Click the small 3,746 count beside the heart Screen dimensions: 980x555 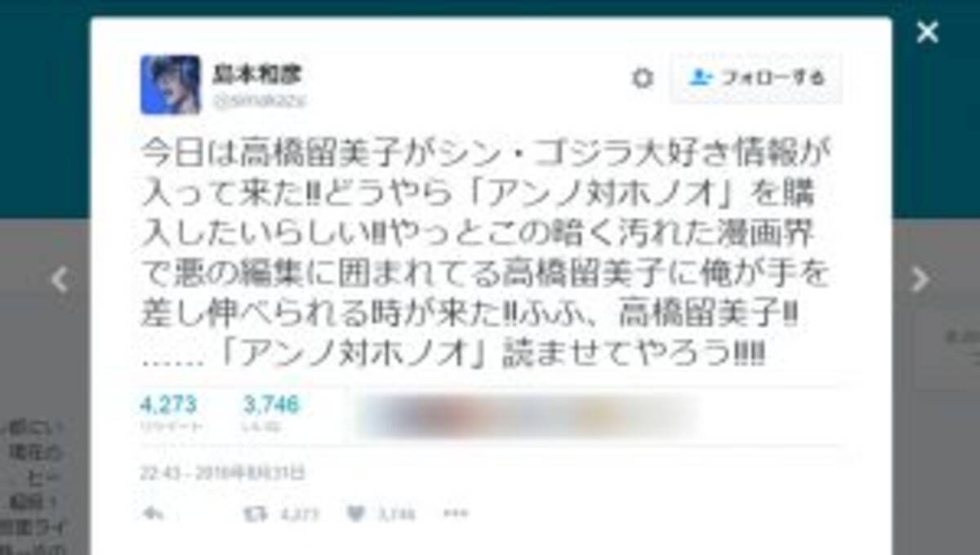click(x=396, y=515)
